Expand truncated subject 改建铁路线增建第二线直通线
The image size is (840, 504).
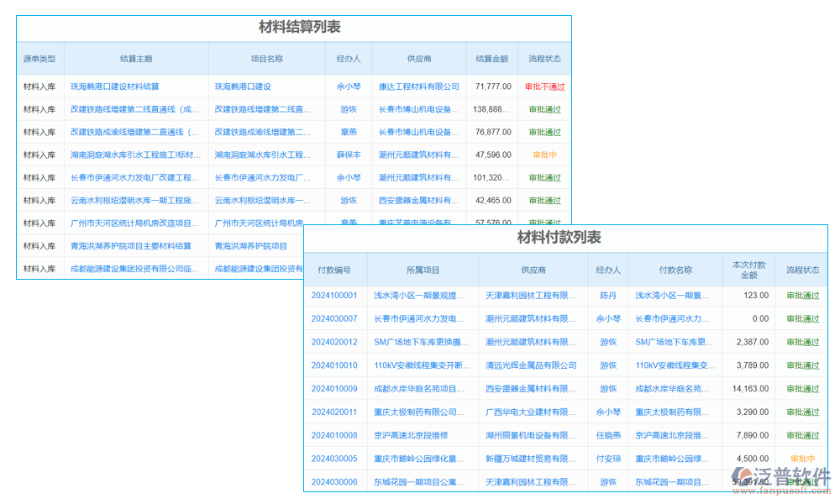coord(137,109)
